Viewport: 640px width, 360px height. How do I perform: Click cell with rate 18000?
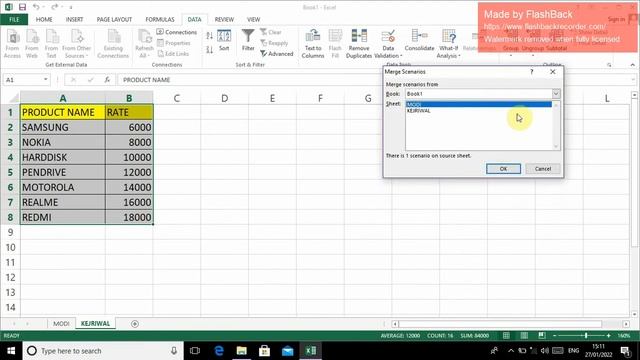point(129,217)
